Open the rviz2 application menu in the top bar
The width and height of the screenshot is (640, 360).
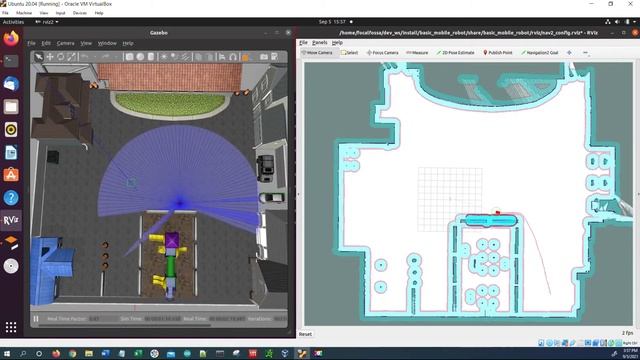pyautogui.click(x=47, y=22)
